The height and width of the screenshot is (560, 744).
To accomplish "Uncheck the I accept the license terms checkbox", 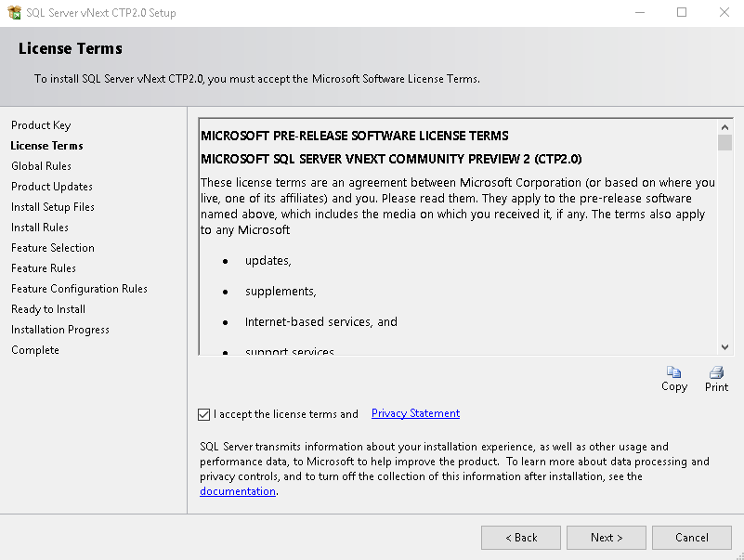I will (205, 414).
